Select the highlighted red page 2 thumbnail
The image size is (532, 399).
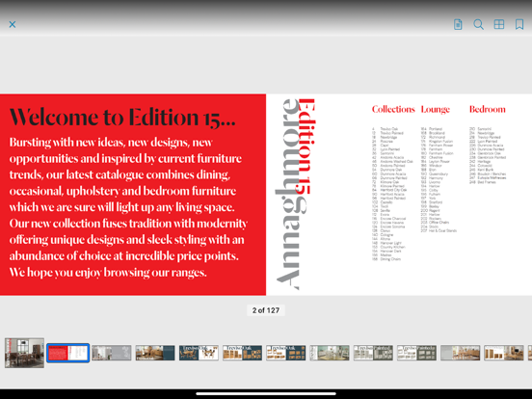pos(67,353)
